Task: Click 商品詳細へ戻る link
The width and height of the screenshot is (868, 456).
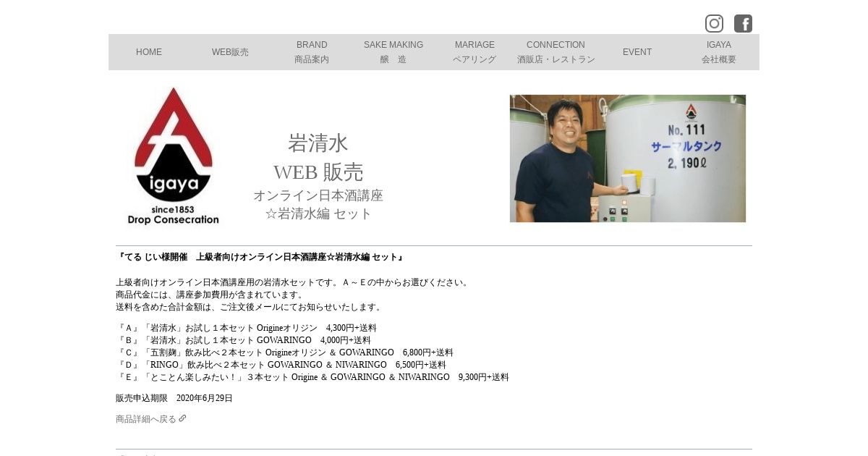Action: pyautogui.click(x=146, y=419)
